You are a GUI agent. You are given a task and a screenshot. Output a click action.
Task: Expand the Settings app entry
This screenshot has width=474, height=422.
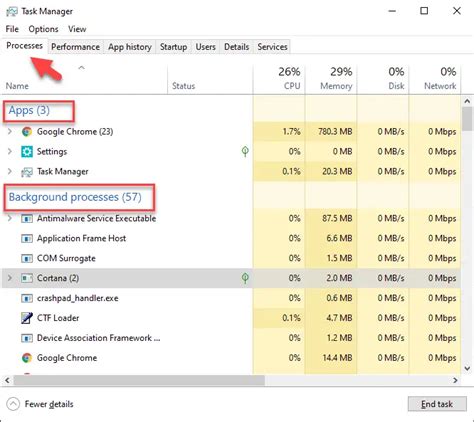point(10,152)
